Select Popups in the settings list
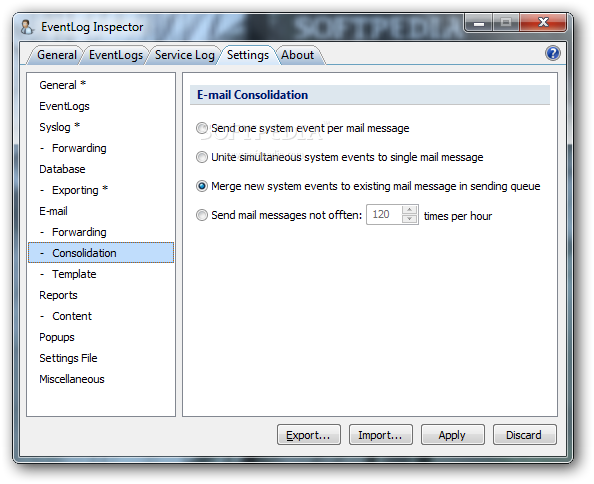594x484 pixels. (x=101, y=337)
